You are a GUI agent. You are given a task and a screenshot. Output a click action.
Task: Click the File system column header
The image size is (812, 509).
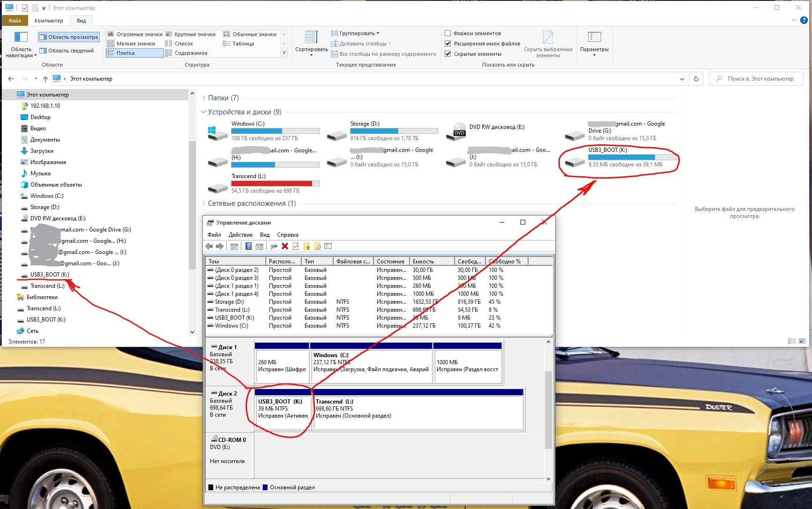click(x=353, y=262)
